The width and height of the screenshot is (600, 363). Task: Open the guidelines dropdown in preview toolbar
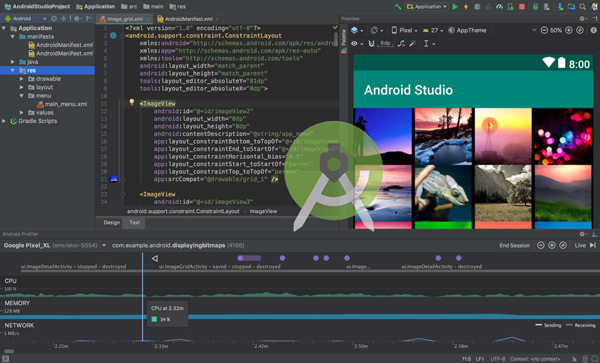coord(429,44)
